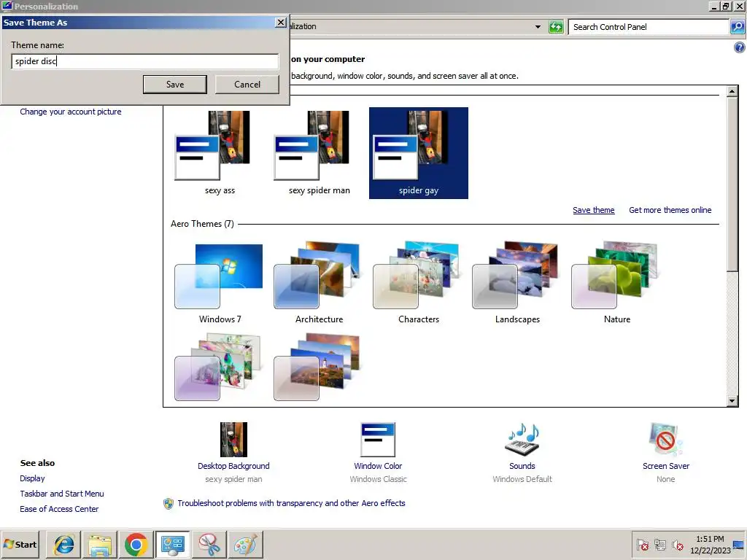Open Sounds settings icon
Image resolution: width=747 pixels, height=560 pixels.
pyautogui.click(x=522, y=440)
